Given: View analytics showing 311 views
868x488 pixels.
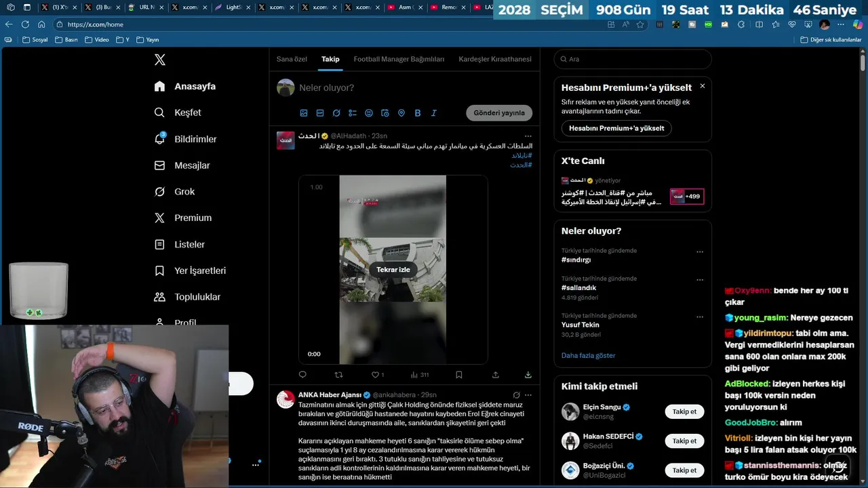Looking at the screenshot, I should (420, 375).
